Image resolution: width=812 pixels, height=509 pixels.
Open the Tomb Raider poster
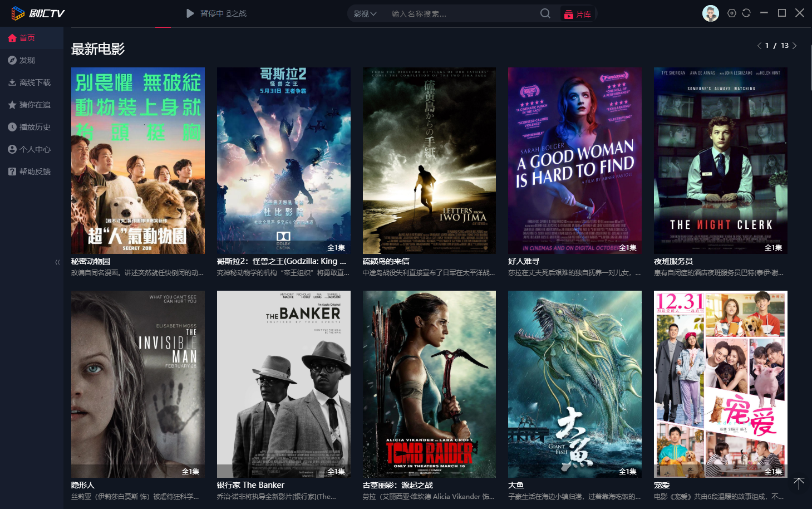pyautogui.click(x=429, y=384)
